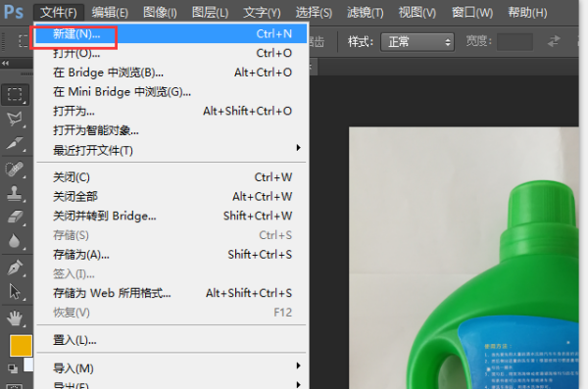Screen dimensions: 588x389
Task: Select the Rectangular Marquee tool
Action: click(15, 94)
